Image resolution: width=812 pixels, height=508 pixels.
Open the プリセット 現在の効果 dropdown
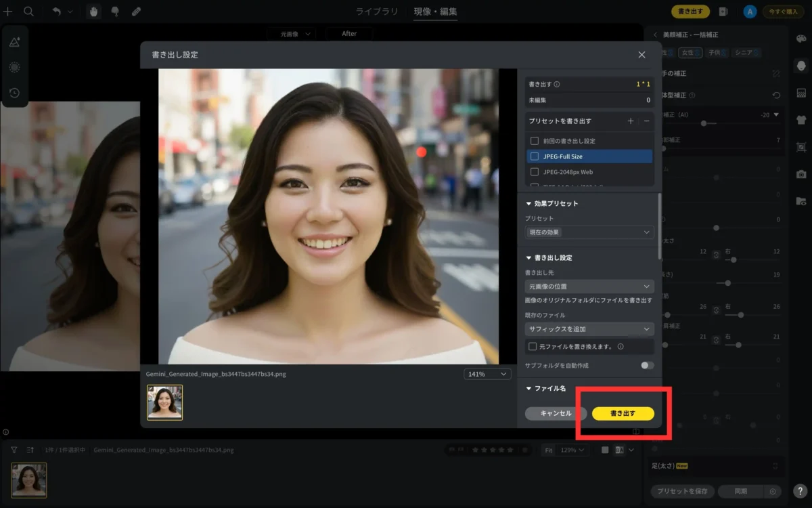click(x=589, y=232)
